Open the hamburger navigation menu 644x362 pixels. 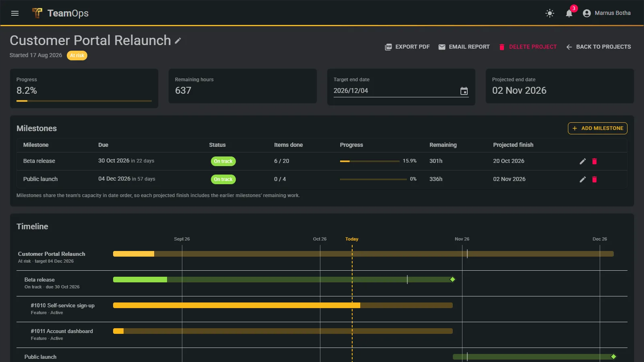[x=15, y=13]
